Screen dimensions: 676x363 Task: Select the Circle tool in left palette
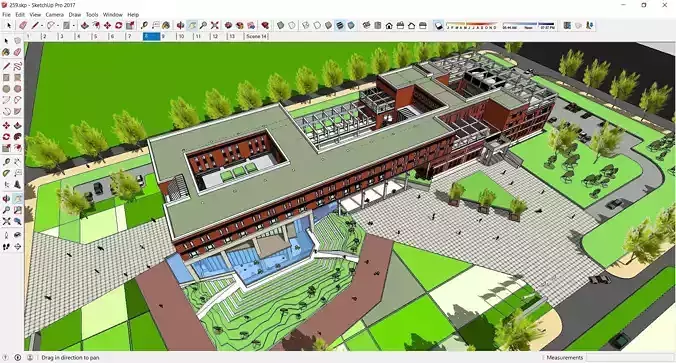[6, 89]
